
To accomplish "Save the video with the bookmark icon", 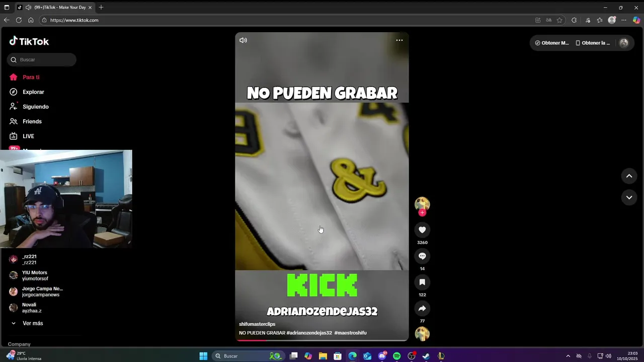I will [422, 282].
